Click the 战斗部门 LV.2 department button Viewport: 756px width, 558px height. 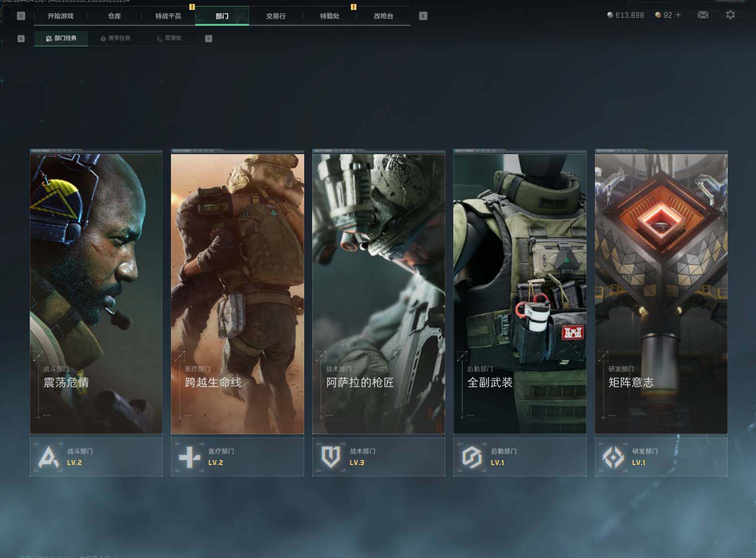coord(96,457)
